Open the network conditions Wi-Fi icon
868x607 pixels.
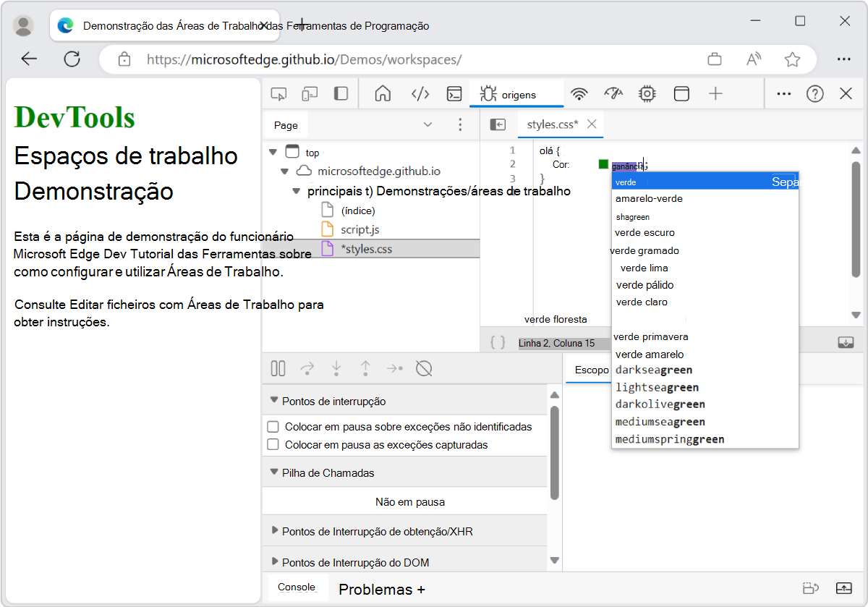pos(579,93)
